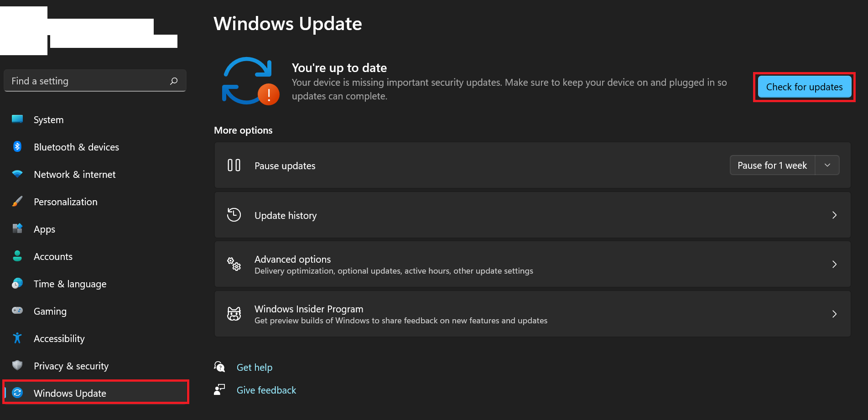
Task: Click the "Get preview builds of Windows" description
Action: (x=401, y=321)
